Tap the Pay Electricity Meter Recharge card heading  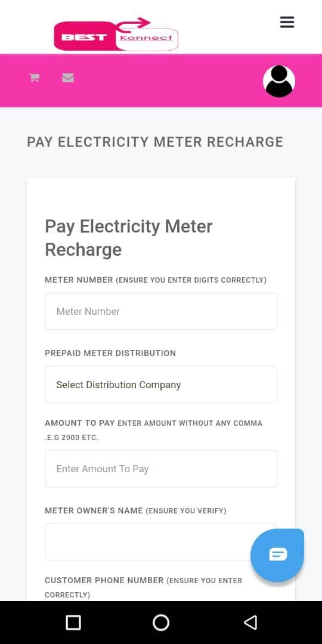pos(129,238)
